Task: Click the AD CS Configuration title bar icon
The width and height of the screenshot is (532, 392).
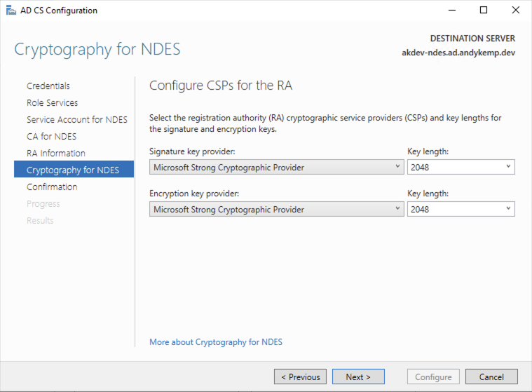Action: 11,11
